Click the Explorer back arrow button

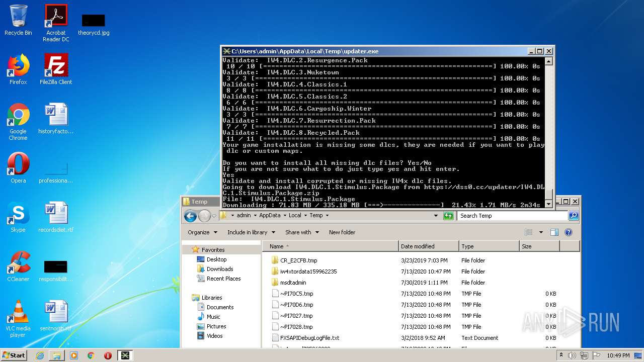(x=190, y=216)
